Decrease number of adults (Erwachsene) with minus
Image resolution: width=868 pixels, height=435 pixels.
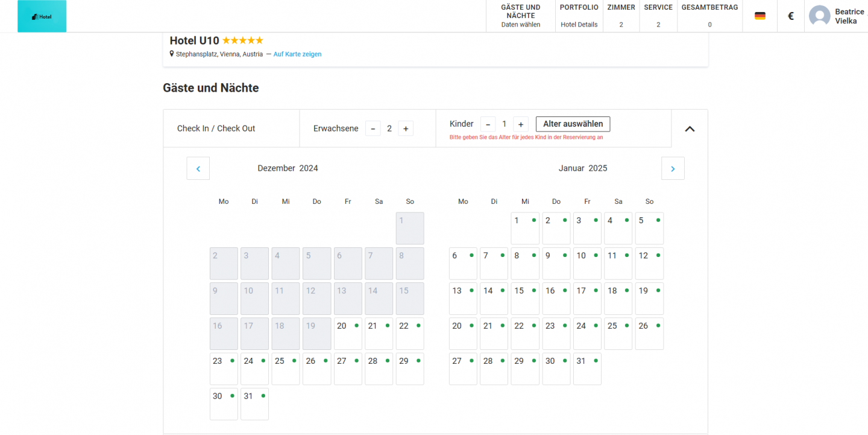pyautogui.click(x=373, y=129)
